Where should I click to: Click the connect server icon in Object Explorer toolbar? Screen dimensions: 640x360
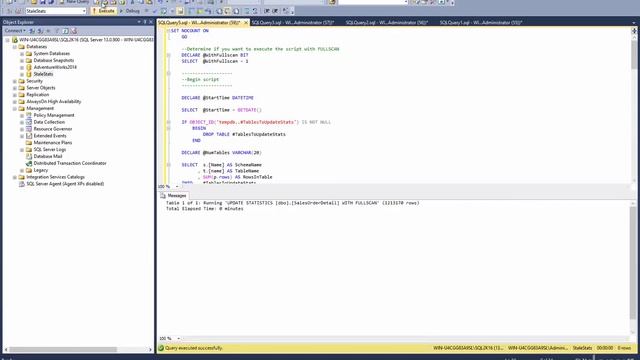click(x=32, y=31)
